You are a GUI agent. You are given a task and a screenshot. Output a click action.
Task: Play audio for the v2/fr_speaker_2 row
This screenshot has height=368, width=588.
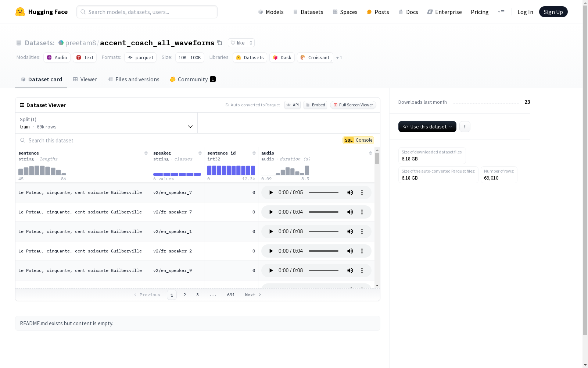pos(271,251)
